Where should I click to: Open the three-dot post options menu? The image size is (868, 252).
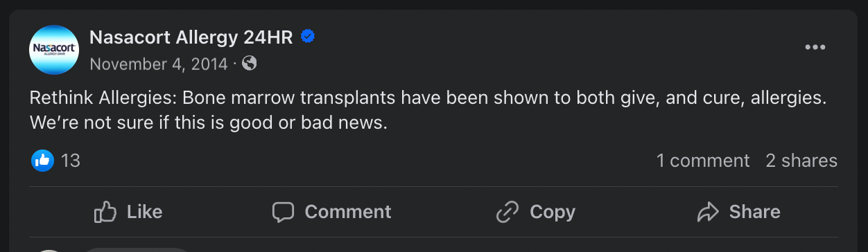point(815,47)
